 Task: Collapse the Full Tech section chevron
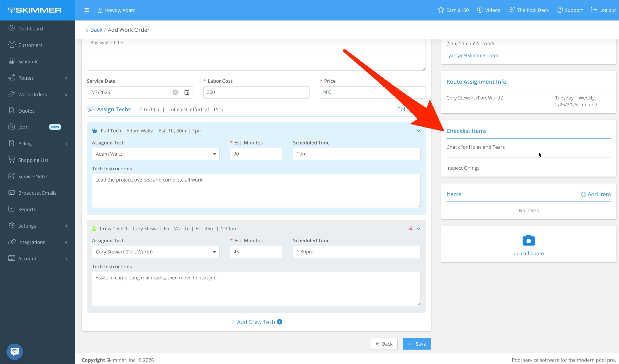pos(418,131)
